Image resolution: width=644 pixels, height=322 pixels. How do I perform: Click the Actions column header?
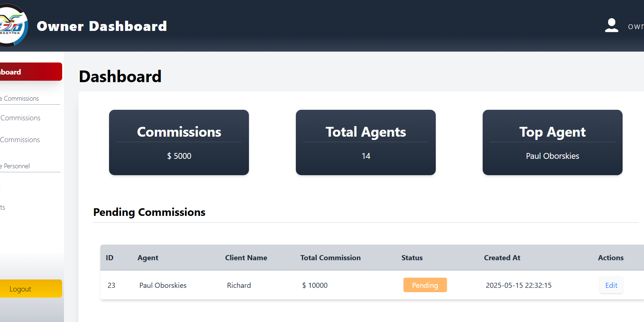pyautogui.click(x=611, y=258)
